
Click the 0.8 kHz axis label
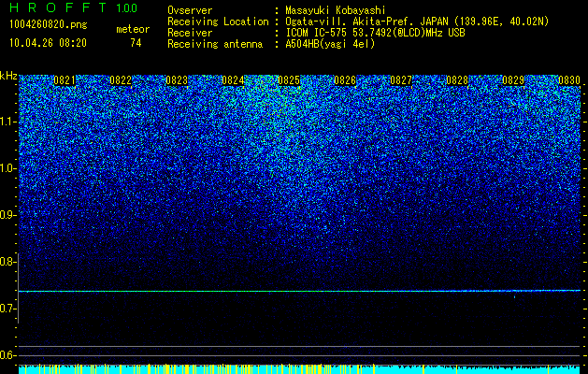(x=8, y=262)
